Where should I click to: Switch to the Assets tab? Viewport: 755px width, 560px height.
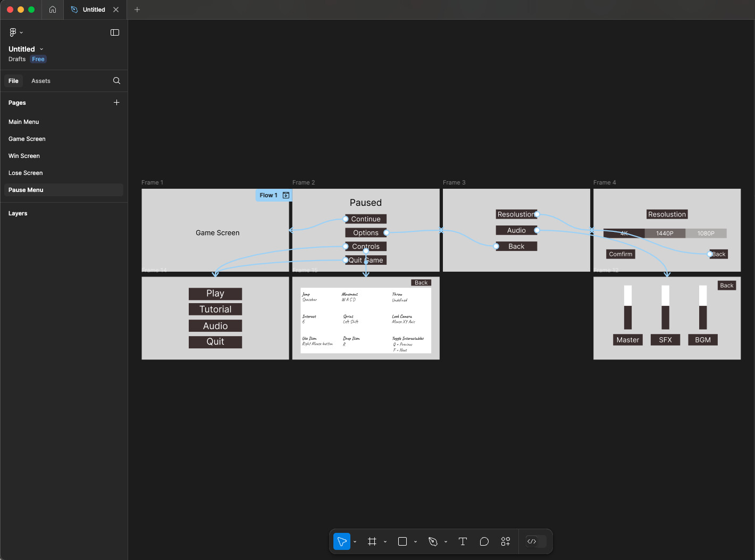point(41,81)
